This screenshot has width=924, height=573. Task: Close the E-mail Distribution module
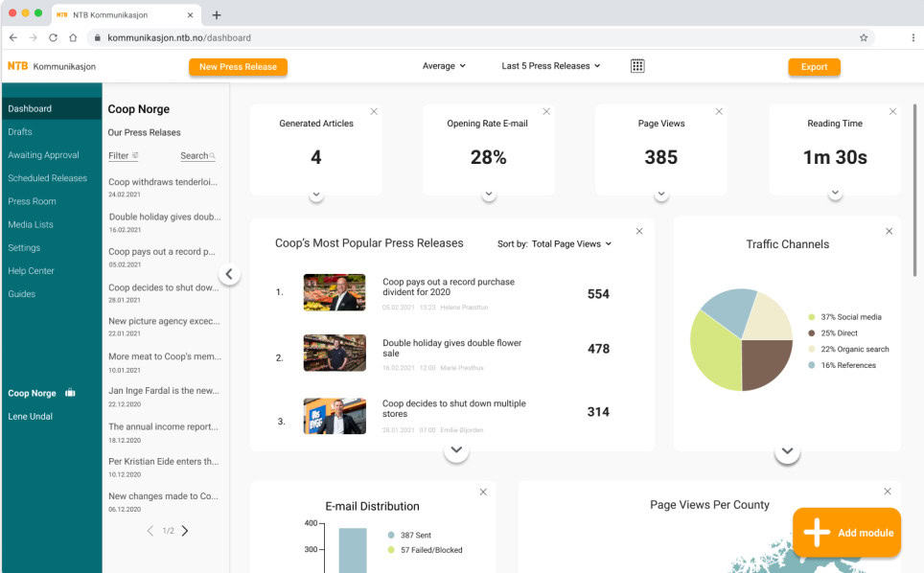point(483,492)
